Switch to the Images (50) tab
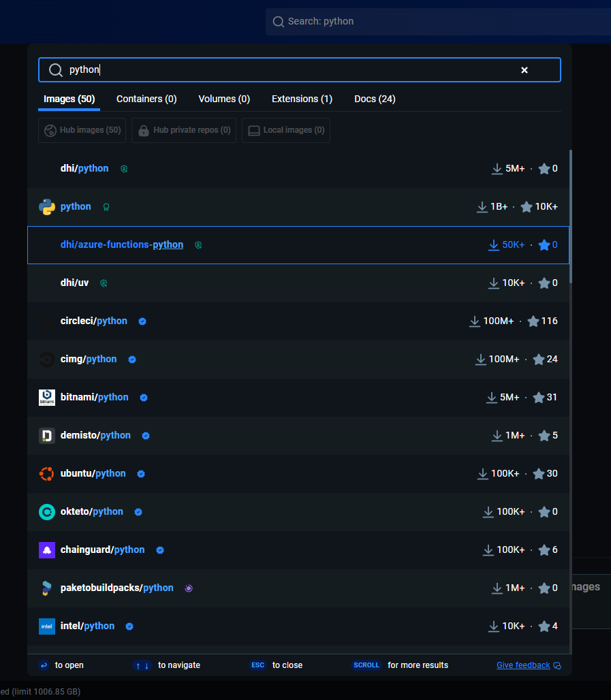Viewport: 611px width, 700px height. 69,99
